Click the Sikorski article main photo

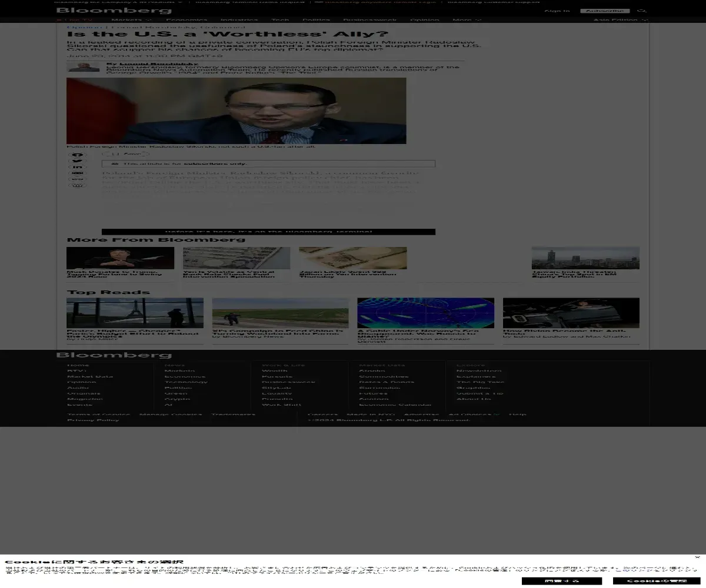pos(237,111)
